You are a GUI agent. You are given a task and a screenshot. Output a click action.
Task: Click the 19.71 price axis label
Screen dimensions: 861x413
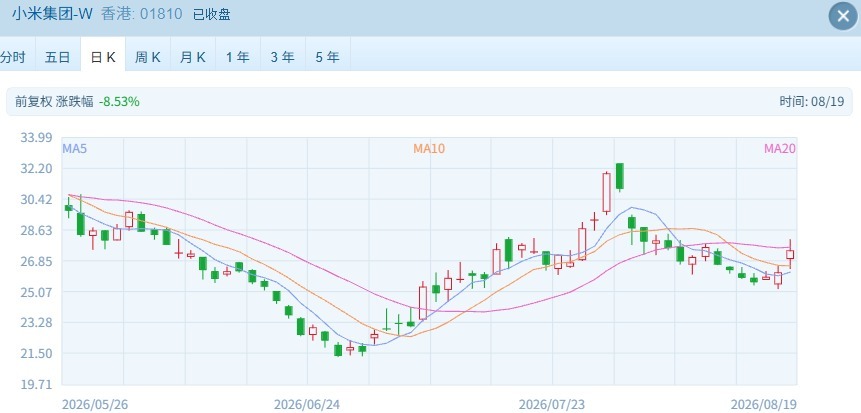click(x=36, y=384)
